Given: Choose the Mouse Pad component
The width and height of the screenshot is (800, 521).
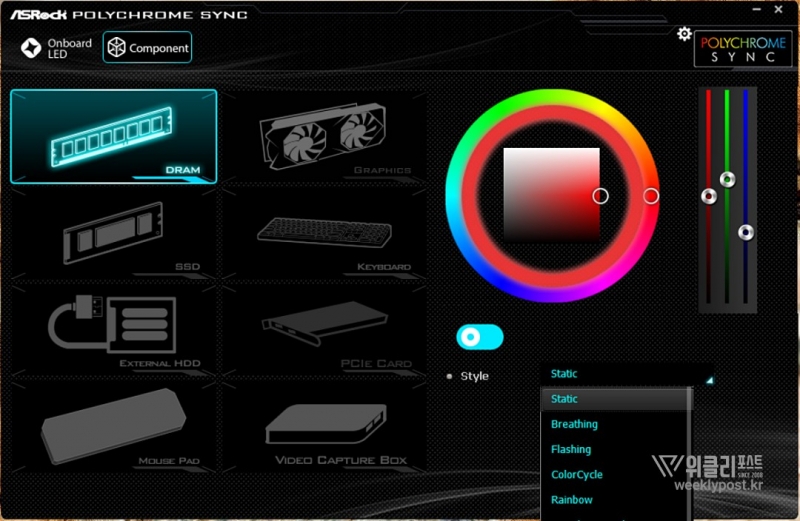Looking at the screenshot, I should pos(113,427).
